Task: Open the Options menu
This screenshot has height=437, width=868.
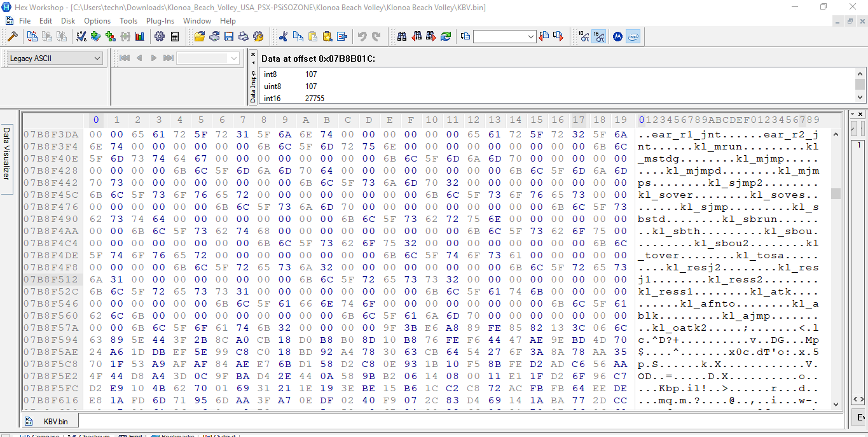Action: coord(97,21)
